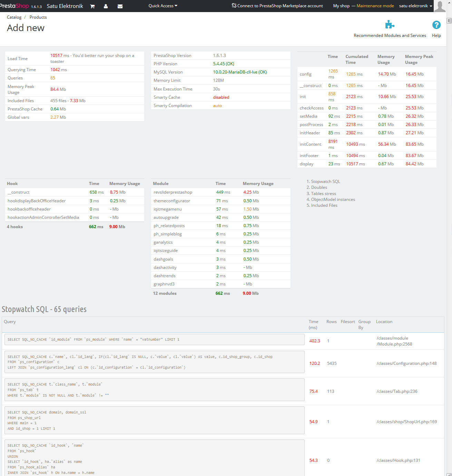The image size is (452, 476).
Task: Click the hookdisplayBackOfficeHeader hook row
Action: coord(75,201)
